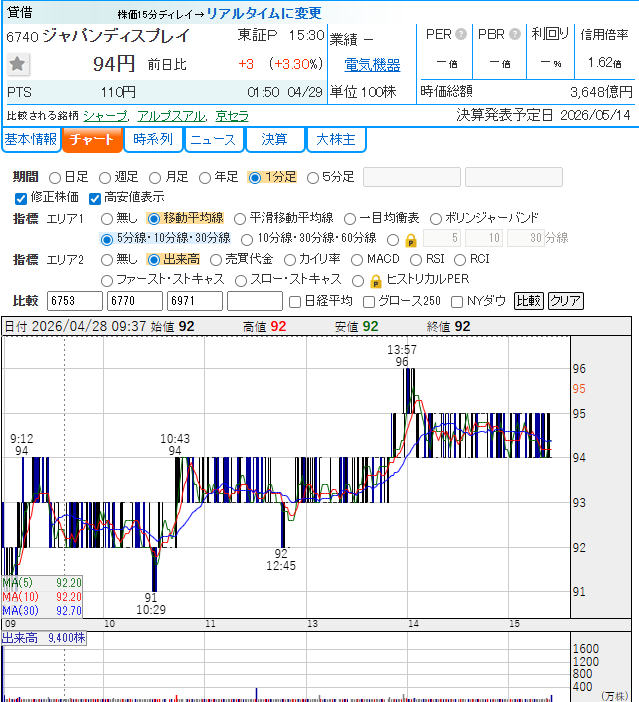Select 年足 period radio button
639x702 pixels.
(x=205, y=178)
